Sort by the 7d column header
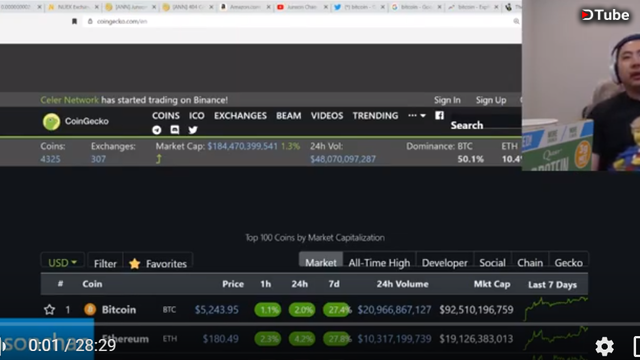The image size is (640, 360). pyautogui.click(x=334, y=284)
